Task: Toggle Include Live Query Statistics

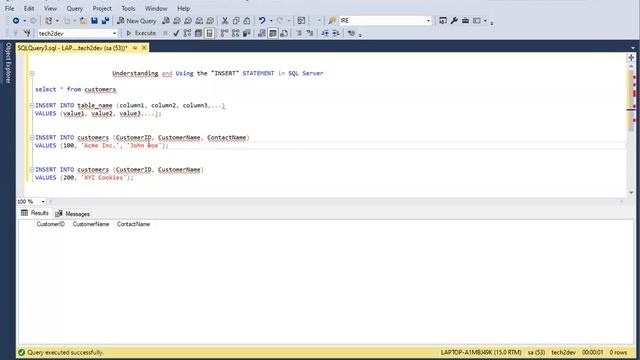Action: tap(236, 33)
